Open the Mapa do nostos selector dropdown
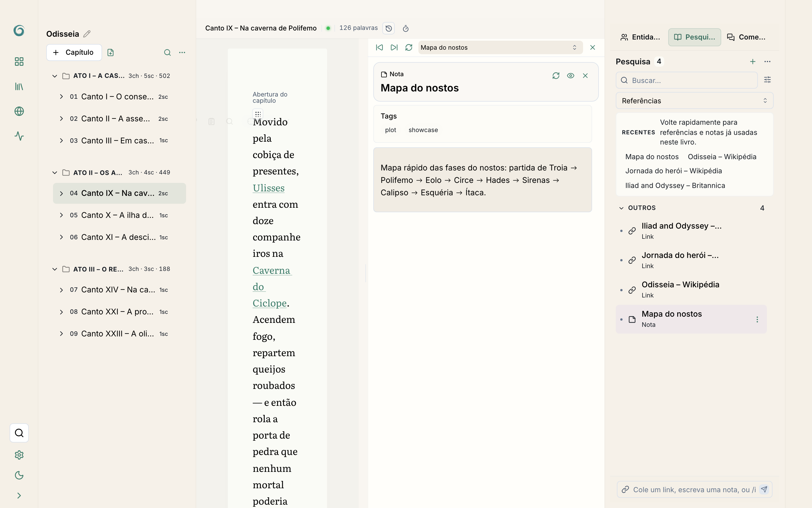The width and height of the screenshot is (812, 508). pos(500,47)
